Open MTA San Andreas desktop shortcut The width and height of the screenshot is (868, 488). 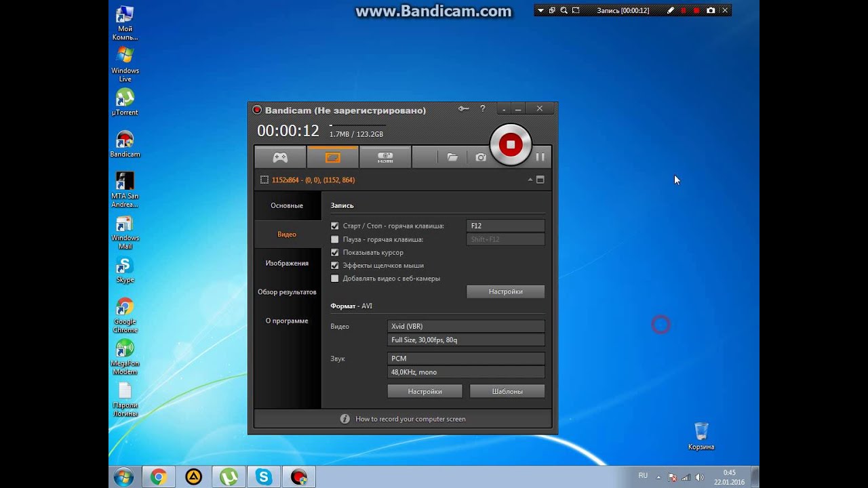(x=125, y=190)
